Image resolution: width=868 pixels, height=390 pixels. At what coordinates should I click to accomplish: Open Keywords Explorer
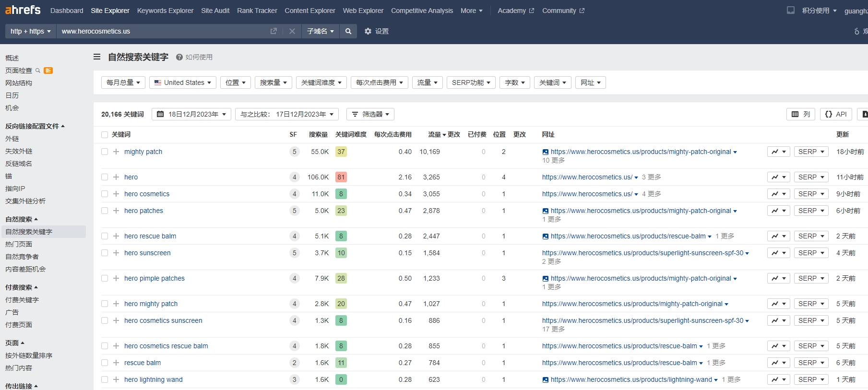coord(165,11)
